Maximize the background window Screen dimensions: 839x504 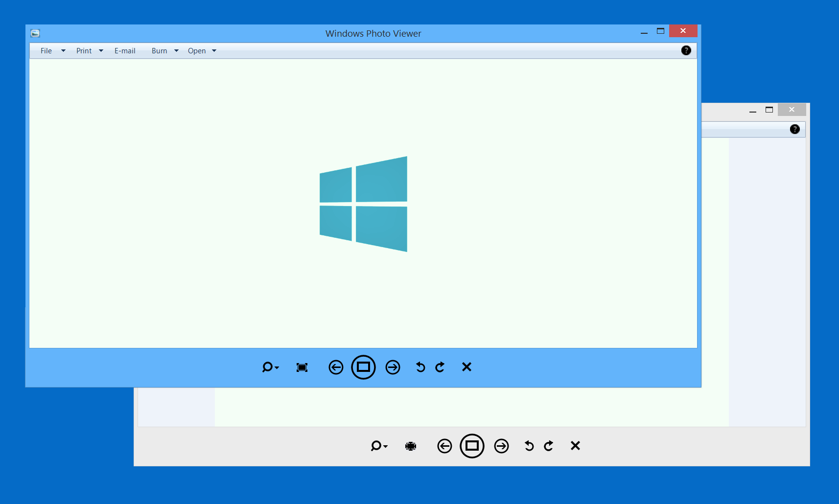pos(769,110)
